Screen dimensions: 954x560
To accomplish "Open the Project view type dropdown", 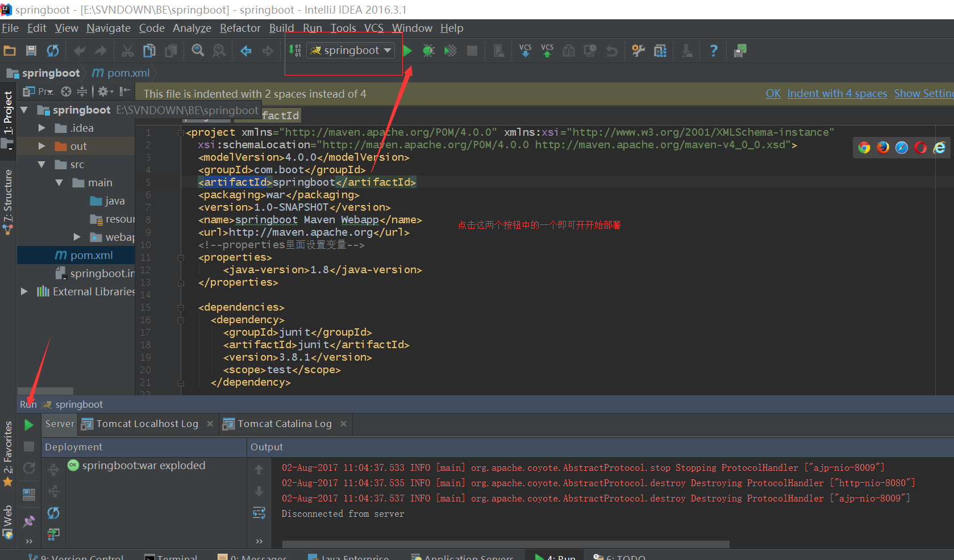I will (x=39, y=91).
